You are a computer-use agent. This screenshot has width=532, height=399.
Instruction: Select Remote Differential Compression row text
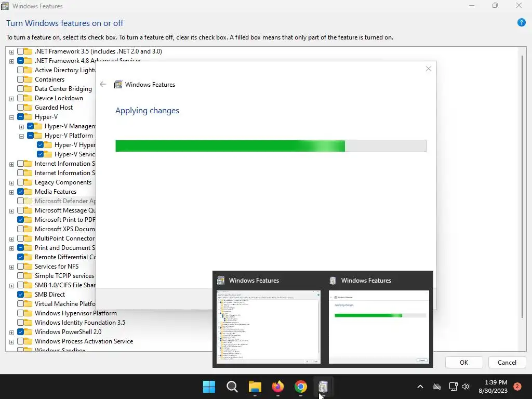coord(65,257)
